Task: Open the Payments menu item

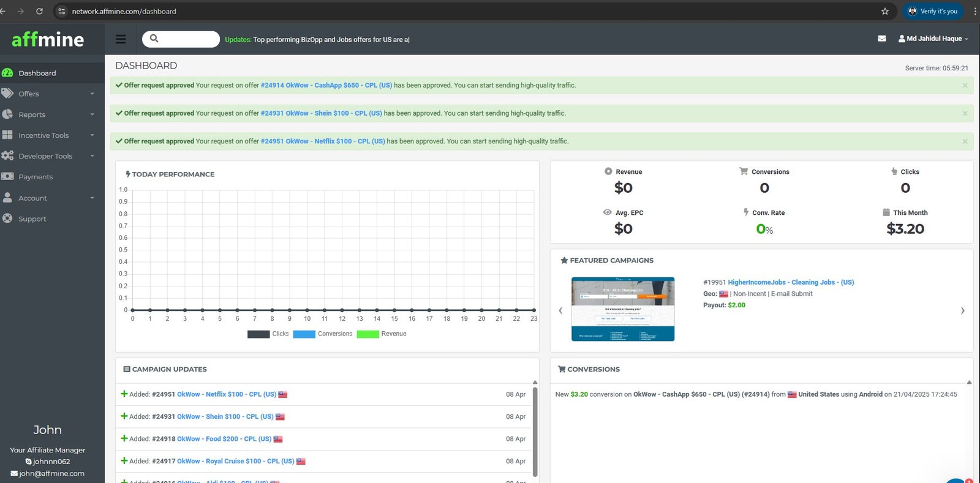Action: coord(52,177)
